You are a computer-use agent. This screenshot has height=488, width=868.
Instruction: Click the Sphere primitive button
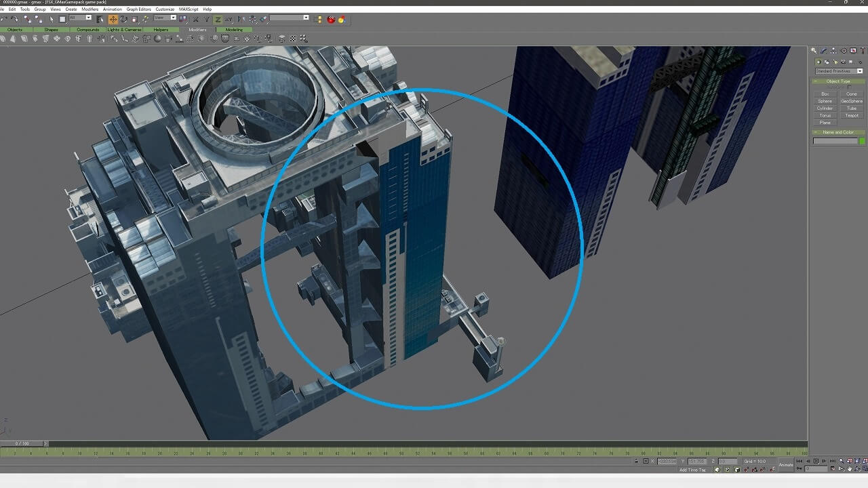click(x=825, y=101)
